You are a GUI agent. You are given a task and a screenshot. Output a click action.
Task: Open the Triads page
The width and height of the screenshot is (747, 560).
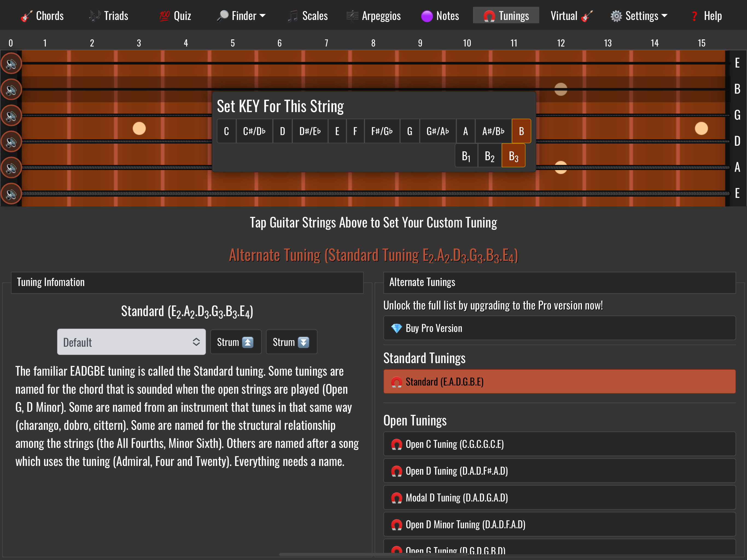(109, 16)
